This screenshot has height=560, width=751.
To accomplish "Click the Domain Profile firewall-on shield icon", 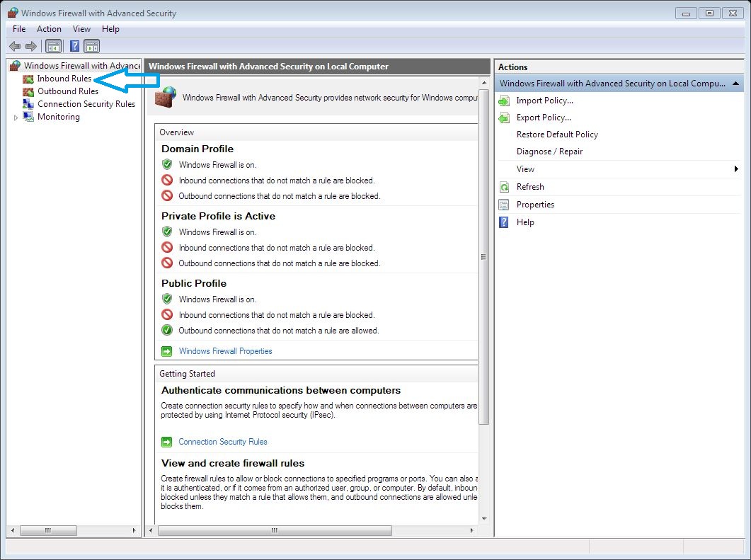I will (166, 164).
